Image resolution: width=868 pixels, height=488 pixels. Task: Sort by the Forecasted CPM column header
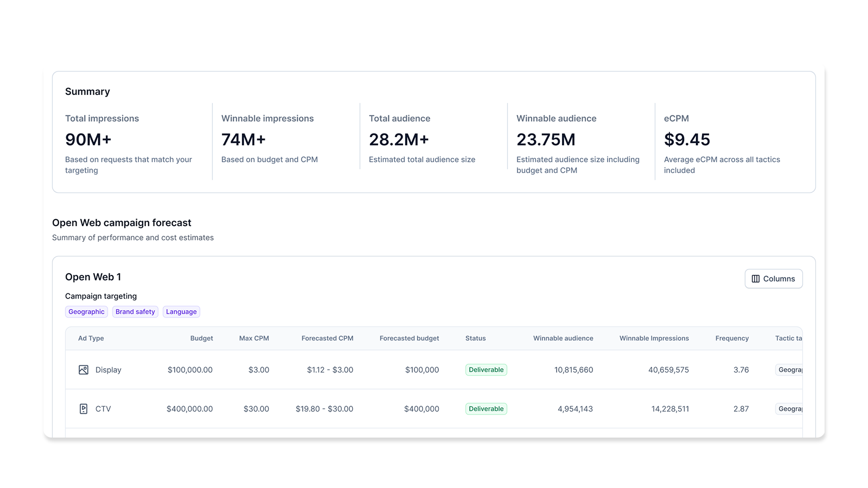pos(327,338)
